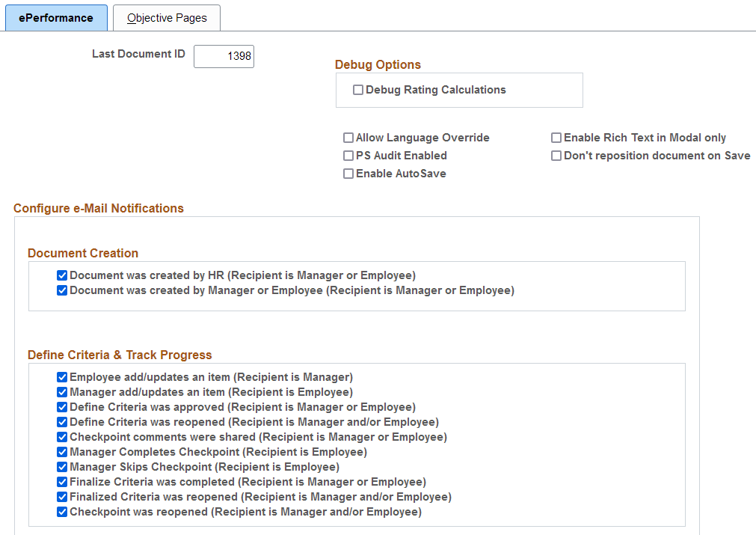This screenshot has height=535, width=756.
Task: Turn on Enable AutoSave
Action: (348, 174)
